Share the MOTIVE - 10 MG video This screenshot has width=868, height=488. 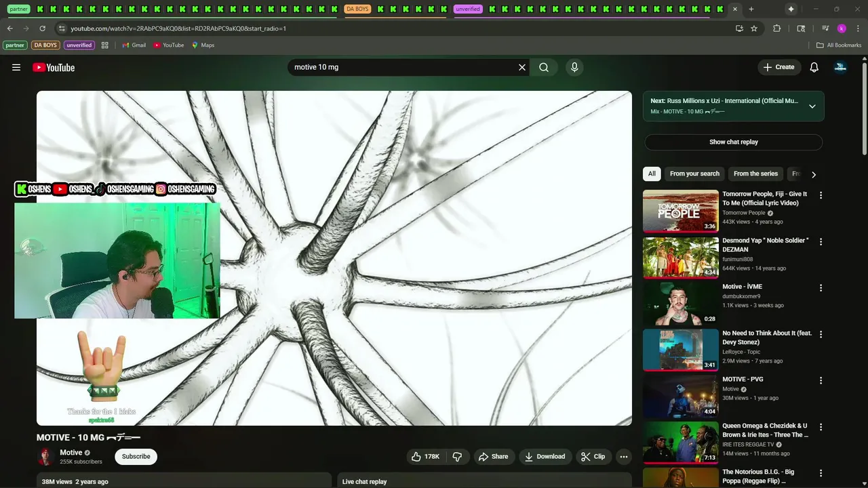(493, 457)
